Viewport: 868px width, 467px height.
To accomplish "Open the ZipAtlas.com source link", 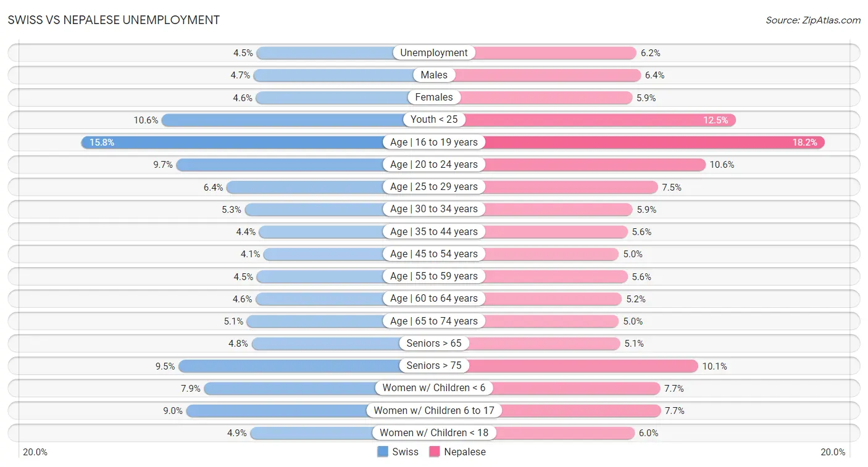I will pos(812,20).
